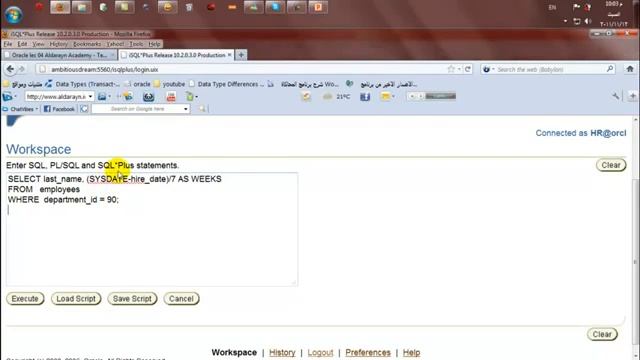The height and width of the screenshot is (360, 640).
Task: Open the file explorer folder taskbar icon
Action: point(81,7)
